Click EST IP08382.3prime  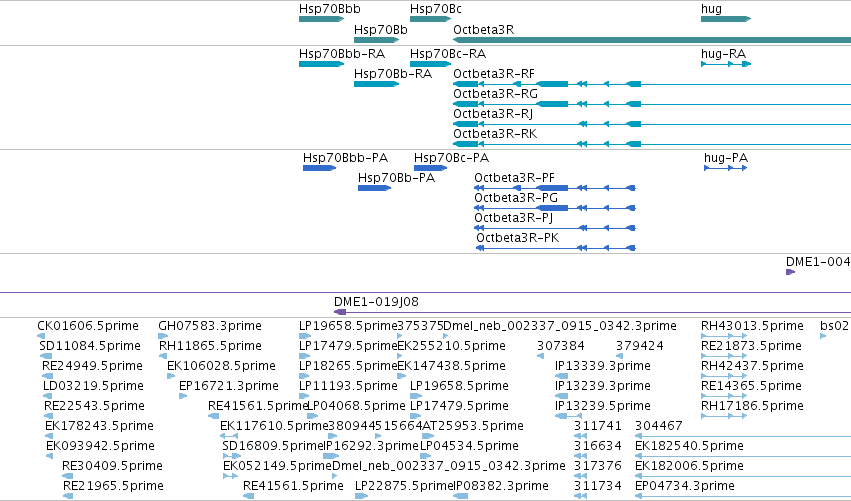tap(501, 486)
